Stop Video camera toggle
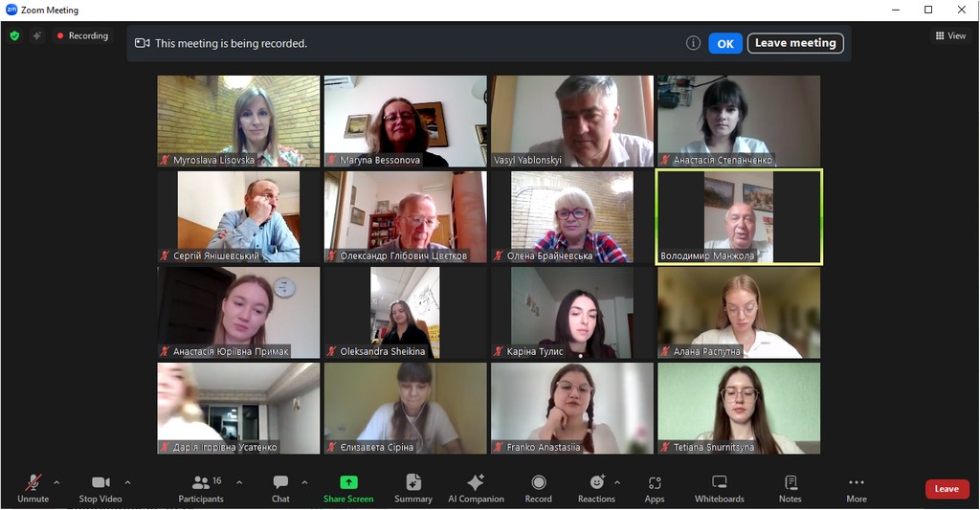Screen dimensions: 980x510 click(100, 487)
